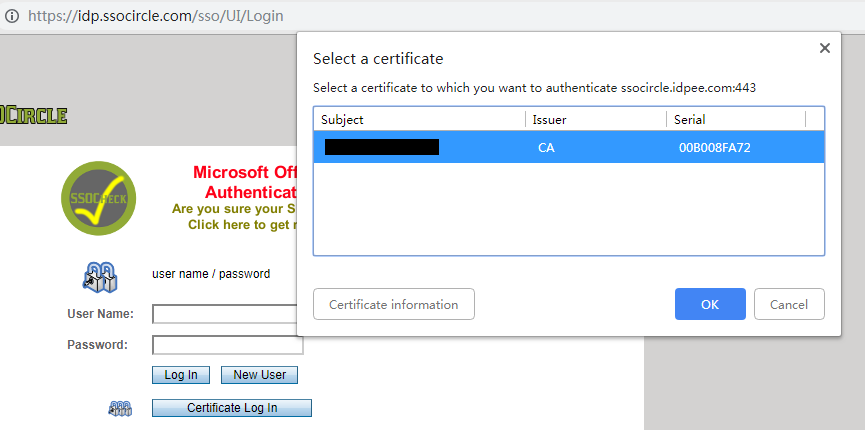Click the browser address bar URL
Viewport: 865px width, 430px height.
click(x=156, y=15)
